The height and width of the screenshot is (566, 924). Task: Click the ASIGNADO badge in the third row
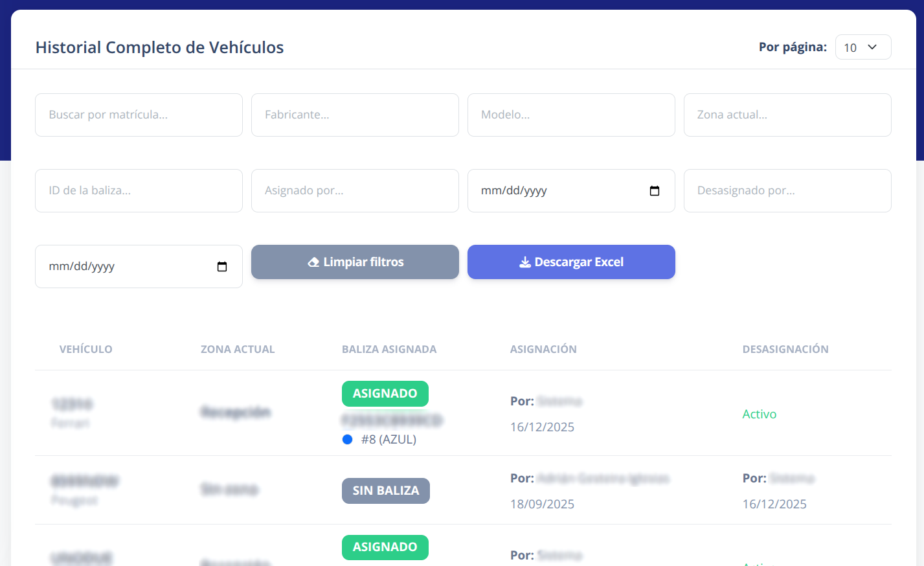pos(385,547)
